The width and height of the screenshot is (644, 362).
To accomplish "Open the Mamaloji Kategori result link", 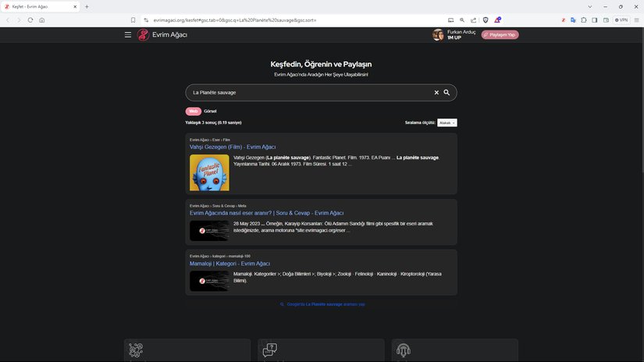I will (x=229, y=264).
